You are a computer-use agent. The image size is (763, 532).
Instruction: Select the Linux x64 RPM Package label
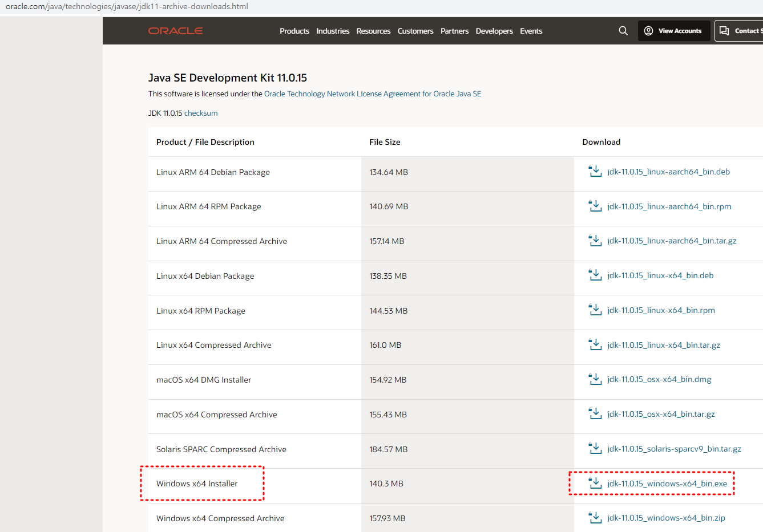(x=201, y=311)
